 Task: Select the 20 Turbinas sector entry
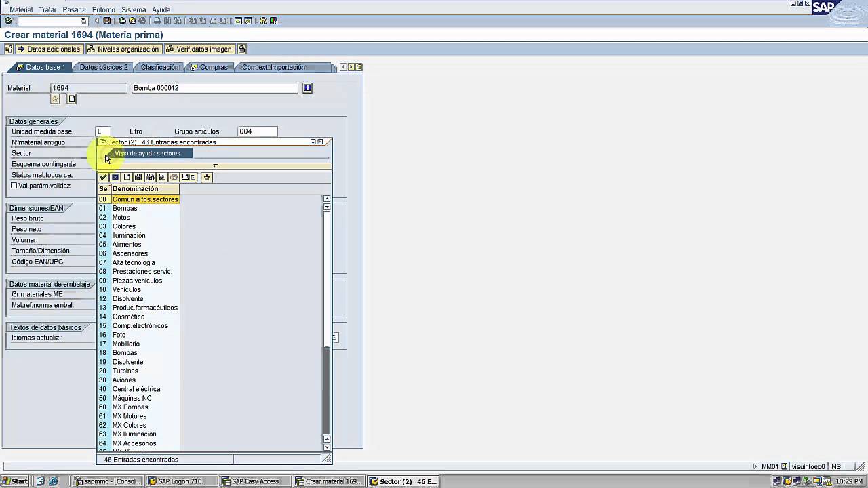coord(138,371)
